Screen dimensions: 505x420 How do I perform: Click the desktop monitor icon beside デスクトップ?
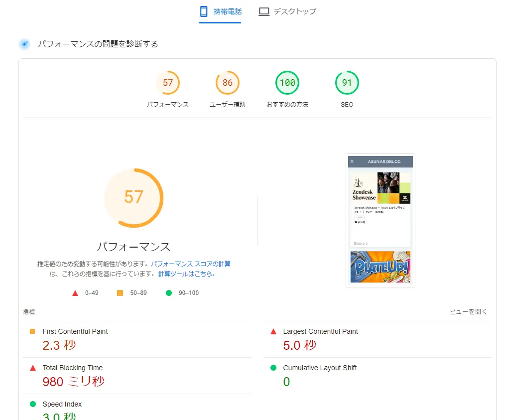click(263, 10)
